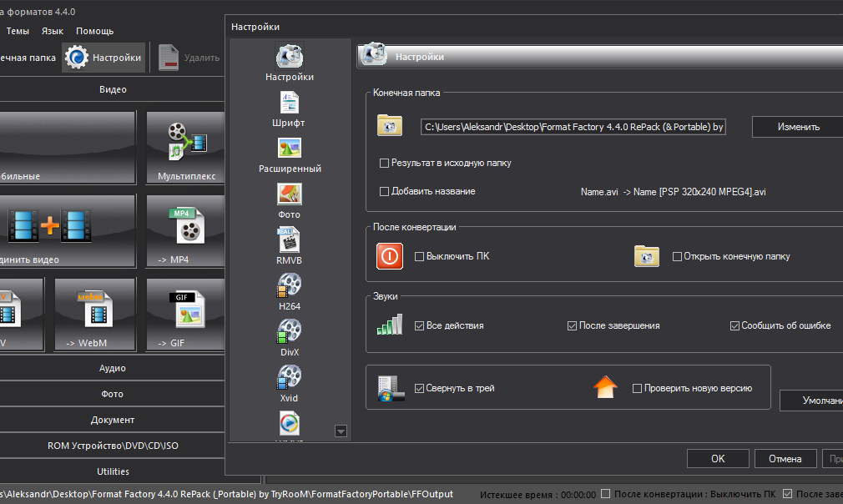Image resolution: width=843 pixels, height=504 pixels.
Task: Open the DivX settings category
Action: (x=290, y=337)
